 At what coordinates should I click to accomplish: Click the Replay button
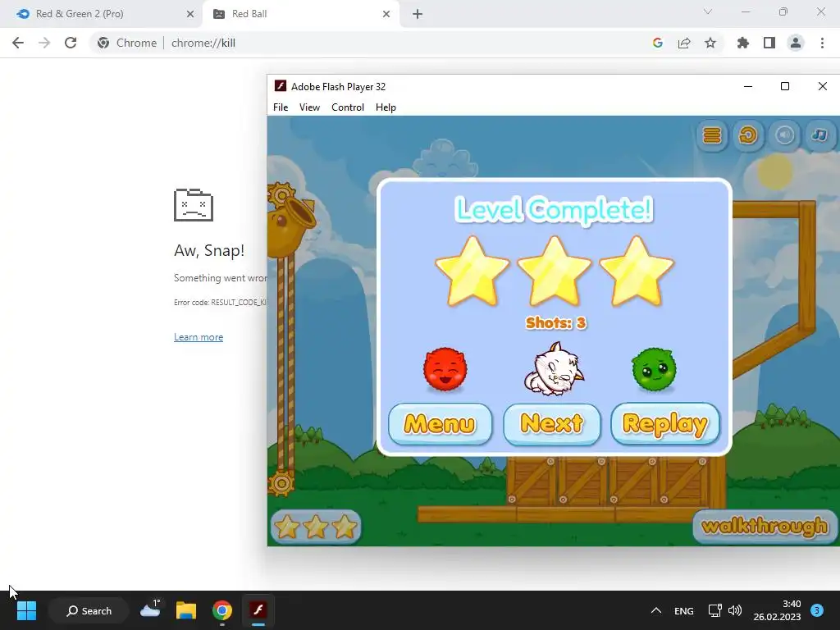tap(664, 424)
